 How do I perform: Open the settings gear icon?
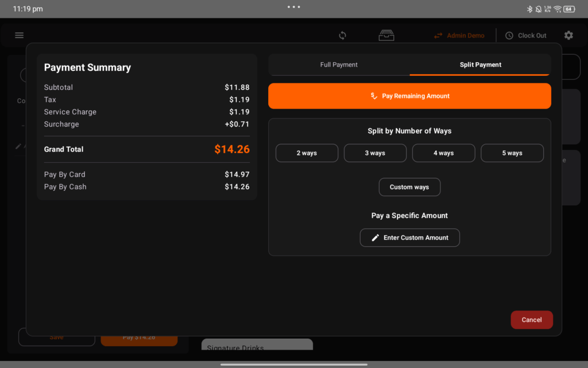568,36
